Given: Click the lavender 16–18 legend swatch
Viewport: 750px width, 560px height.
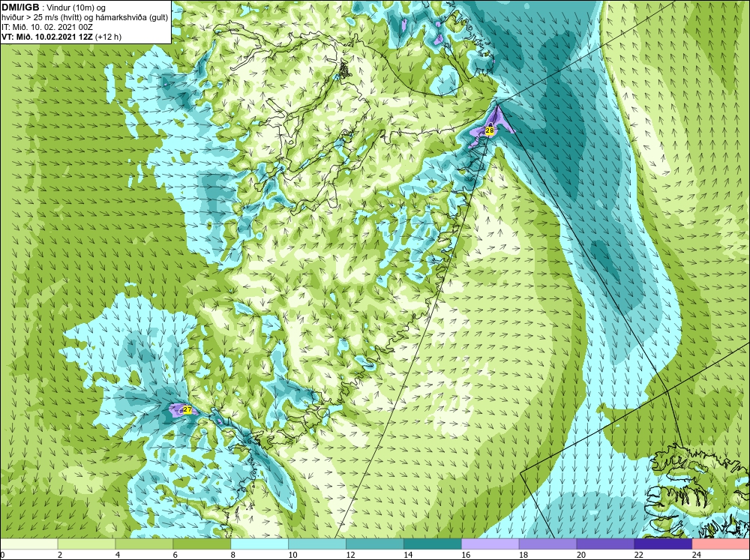Looking at the screenshot, I should pyautogui.click(x=490, y=544).
